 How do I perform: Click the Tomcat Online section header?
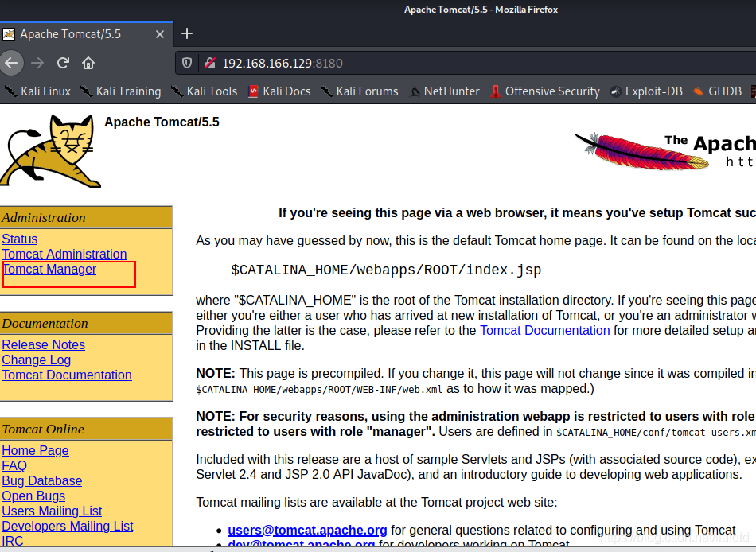coord(86,429)
